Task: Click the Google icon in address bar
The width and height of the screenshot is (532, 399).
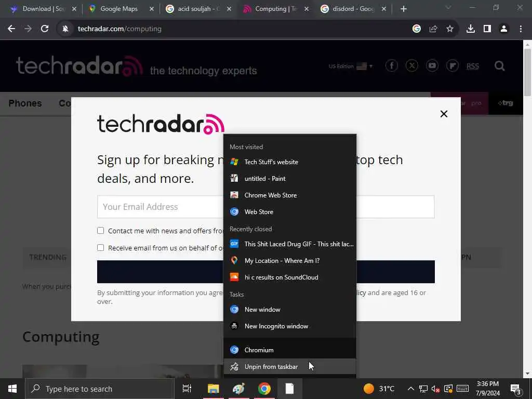Action: 417,29
